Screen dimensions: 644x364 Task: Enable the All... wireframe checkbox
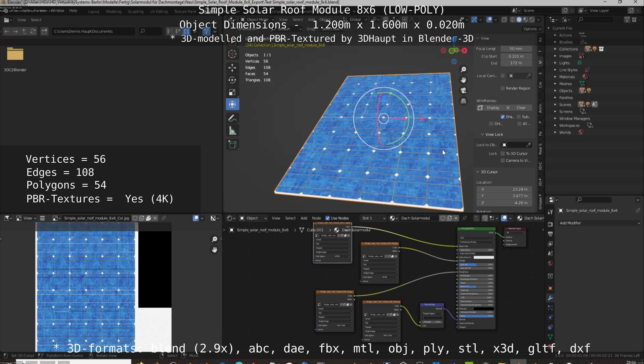click(519, 124)
